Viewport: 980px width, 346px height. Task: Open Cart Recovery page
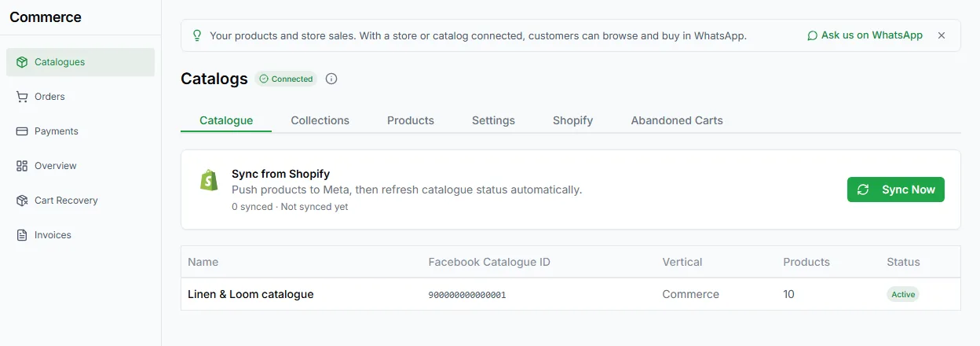pos(80,201)
